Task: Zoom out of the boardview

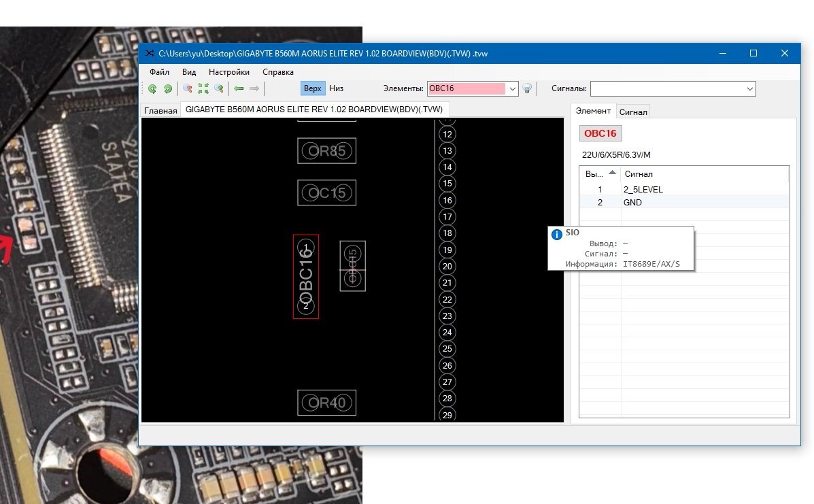Action: click(188, 88)
